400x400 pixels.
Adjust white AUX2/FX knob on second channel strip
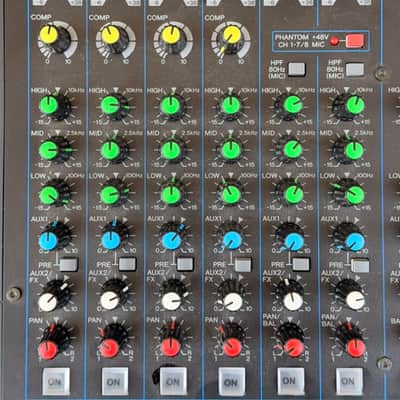coord(110,301)
